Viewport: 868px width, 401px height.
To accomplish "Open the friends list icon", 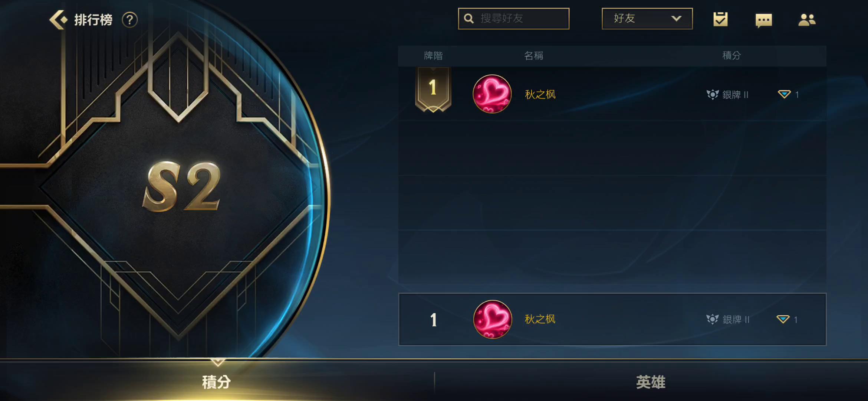I will [x=807, y=20].
